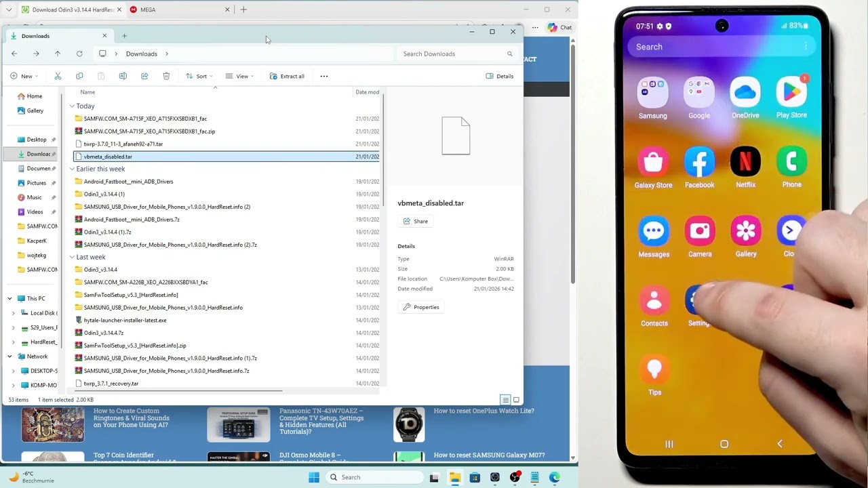Collapse the Last week group

pyautogui.click(x=72, y=257)
